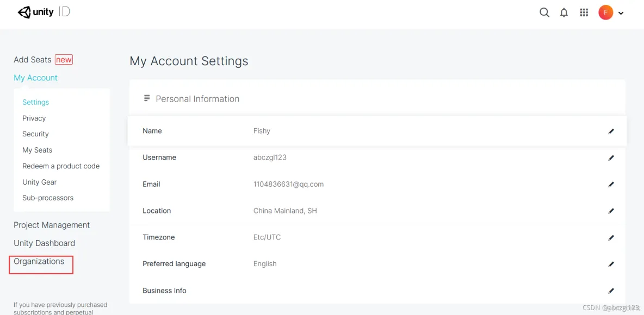Edit the Location pencil icon
The width and height of the screenshot is (644, 315).
[x=611, y=211]
